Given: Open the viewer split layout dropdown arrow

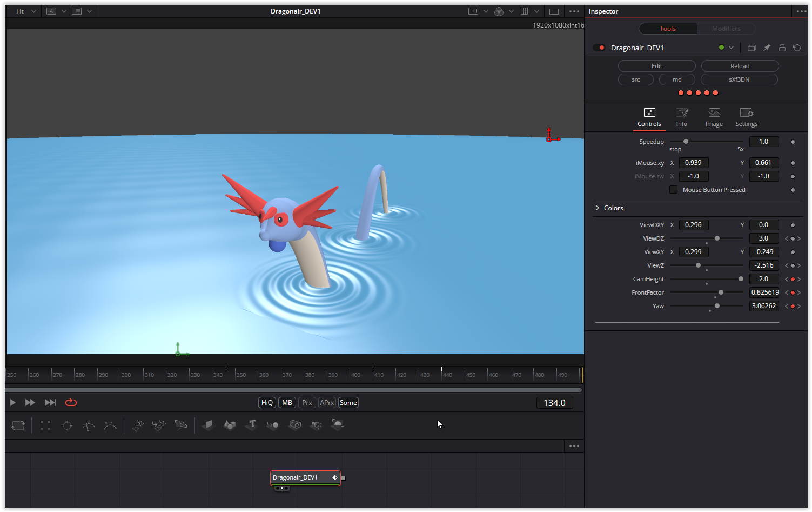Looking at the screenshot, I should click(89, 11).
